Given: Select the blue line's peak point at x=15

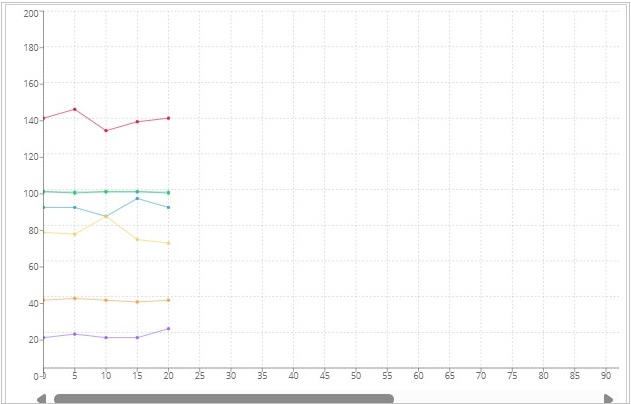Looking at the screenshot, I should tap(137, 198).
